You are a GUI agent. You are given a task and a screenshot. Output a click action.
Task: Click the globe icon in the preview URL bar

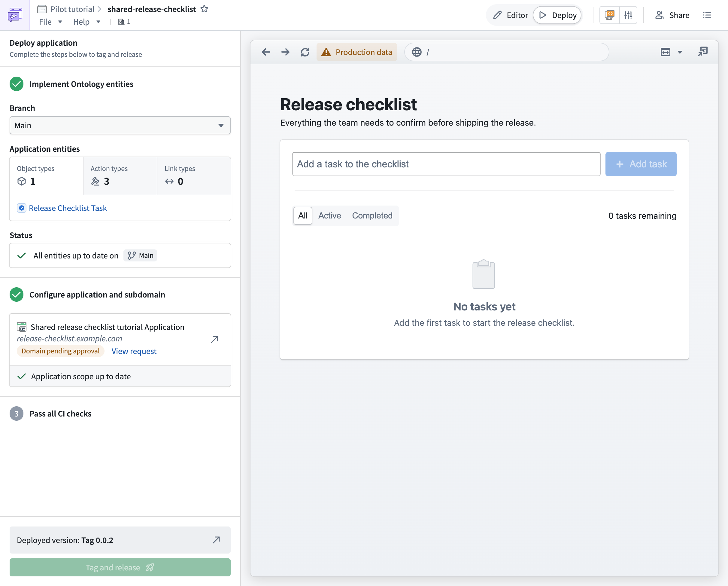(417, 52)
